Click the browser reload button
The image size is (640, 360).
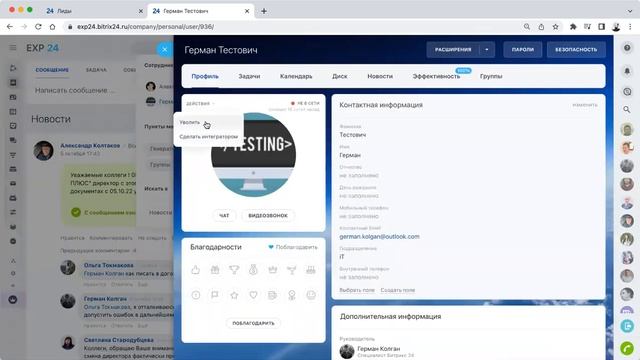38,27
